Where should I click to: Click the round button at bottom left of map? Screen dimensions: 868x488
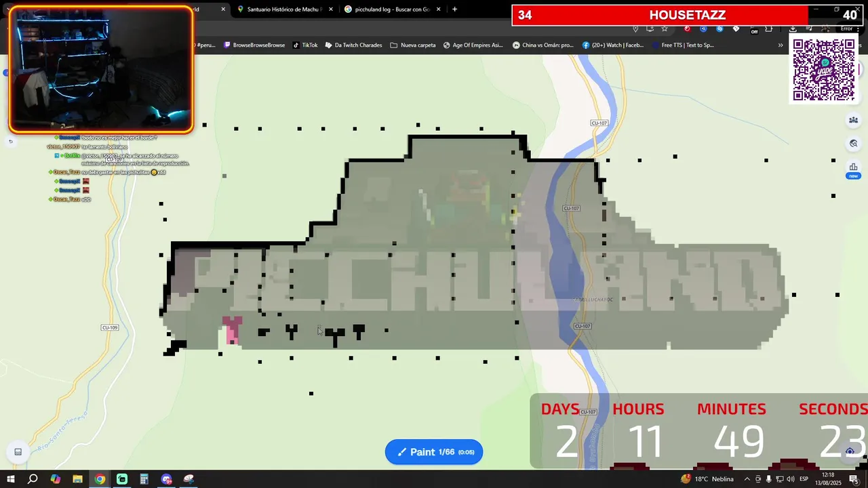[18, 452]
